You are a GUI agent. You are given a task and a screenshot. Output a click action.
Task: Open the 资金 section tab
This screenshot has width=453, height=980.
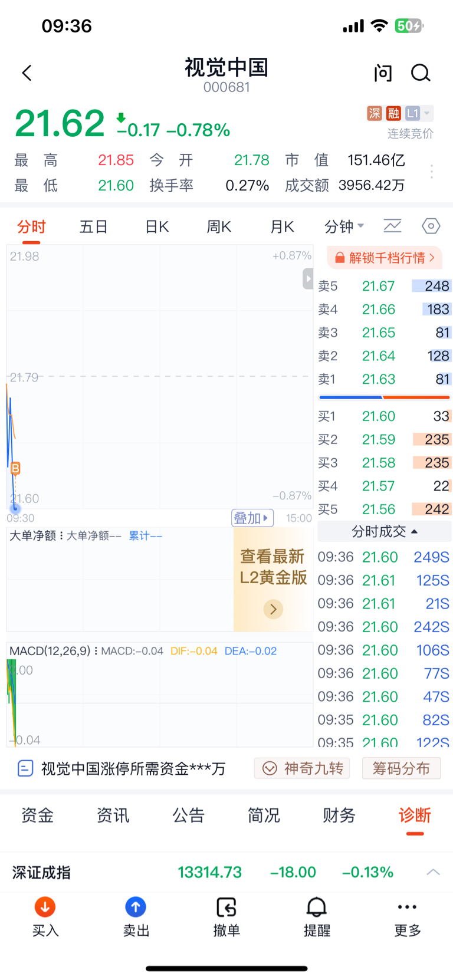click(x=38, y=815)
